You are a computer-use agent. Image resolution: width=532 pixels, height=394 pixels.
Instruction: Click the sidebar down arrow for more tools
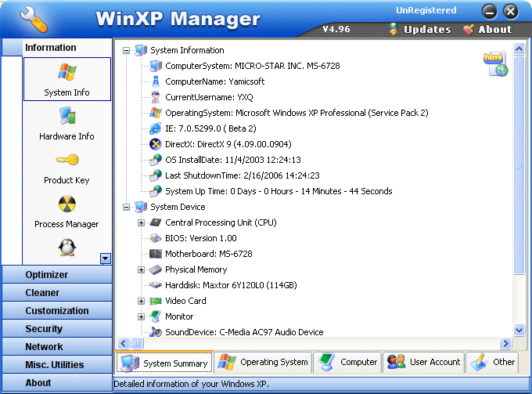click(106, 258)
